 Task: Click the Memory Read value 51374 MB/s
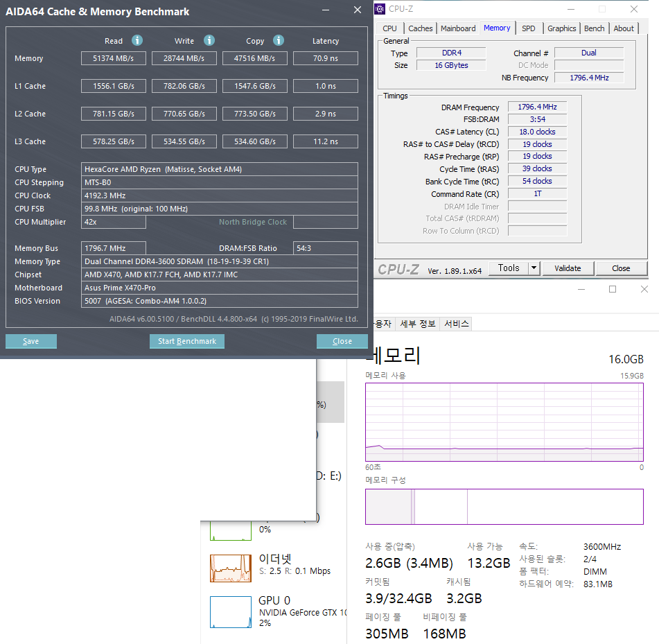point(114,58)
